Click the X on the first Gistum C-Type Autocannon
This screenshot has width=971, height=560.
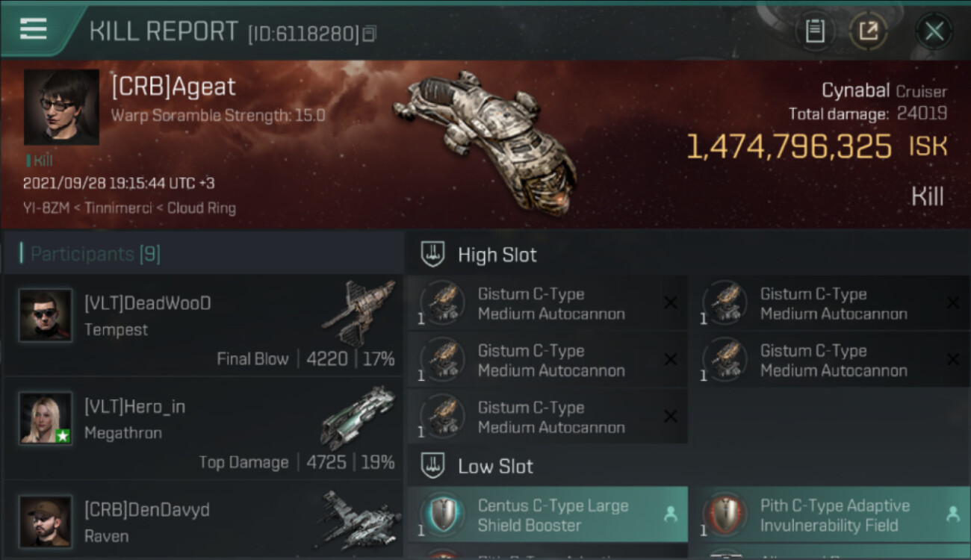(670, 302)
